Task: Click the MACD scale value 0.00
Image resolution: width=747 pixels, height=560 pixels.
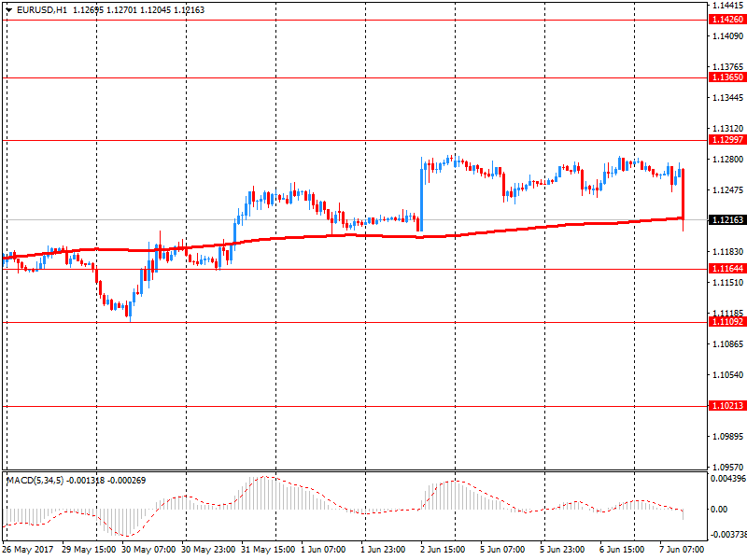Action: point(719,510)
